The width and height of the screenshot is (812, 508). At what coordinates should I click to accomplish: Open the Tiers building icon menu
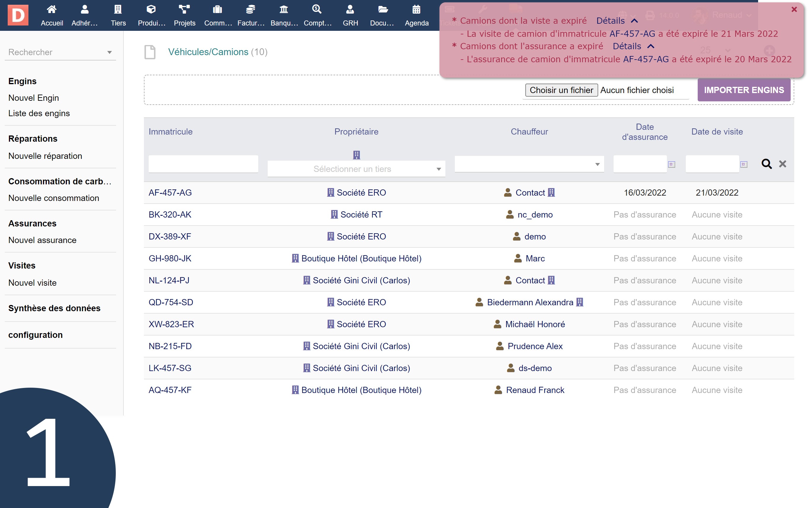[x=118, y=10]
